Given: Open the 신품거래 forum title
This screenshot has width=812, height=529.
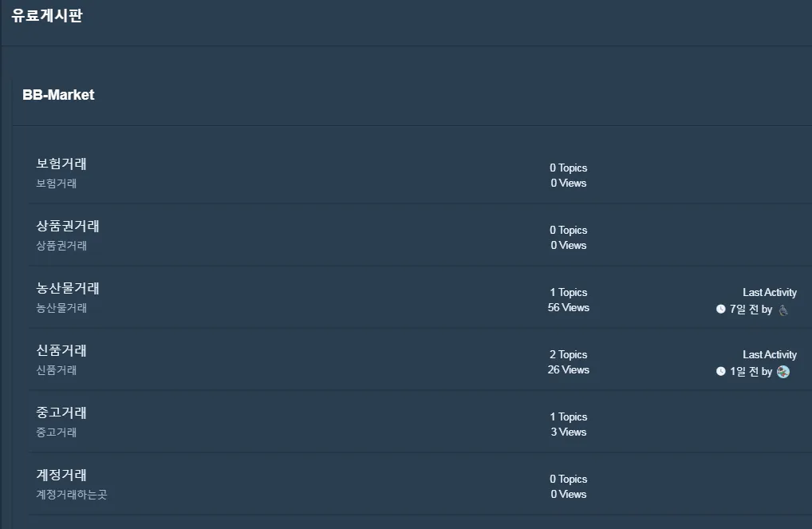Looking at the screenshot, I should pos(61,351).
